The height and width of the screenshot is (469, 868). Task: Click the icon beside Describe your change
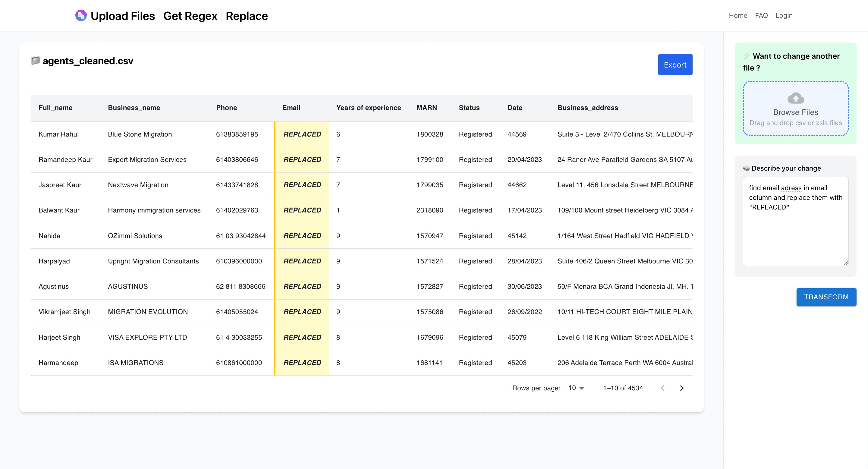point(746,168)
